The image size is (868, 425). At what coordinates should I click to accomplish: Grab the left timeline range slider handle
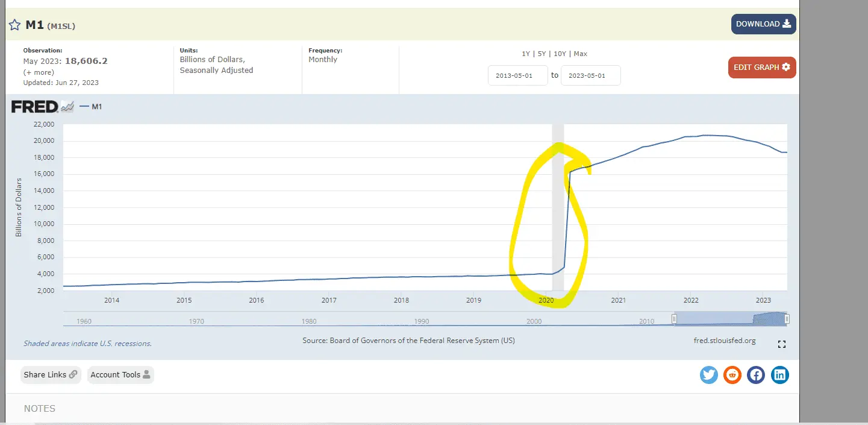pos(675,319)
